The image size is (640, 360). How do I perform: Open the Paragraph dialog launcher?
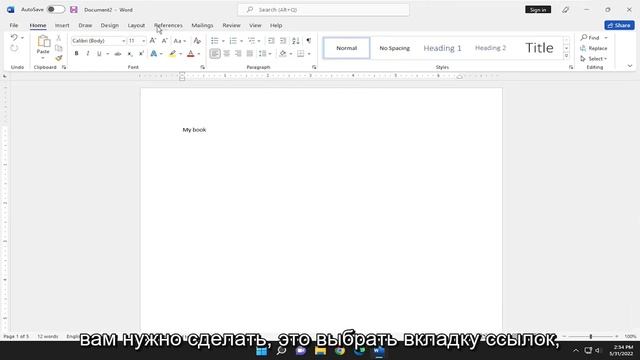pos(314,67)
